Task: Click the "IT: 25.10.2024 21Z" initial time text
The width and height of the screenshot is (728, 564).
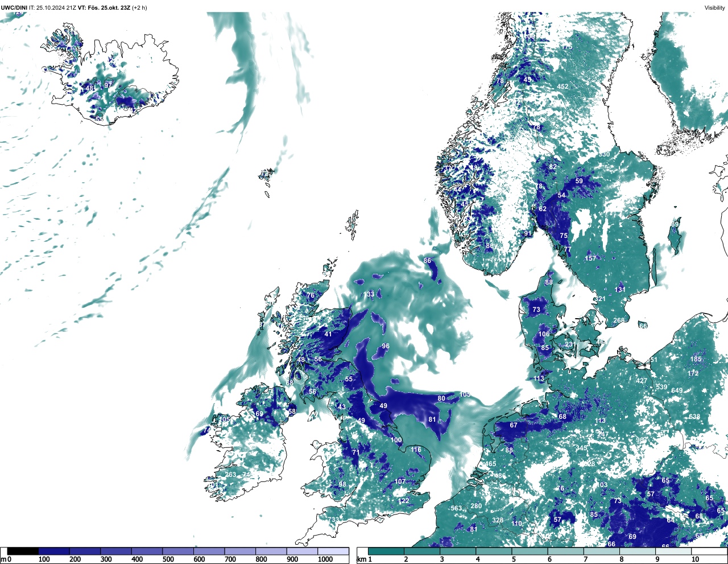Action: [53, 8]
